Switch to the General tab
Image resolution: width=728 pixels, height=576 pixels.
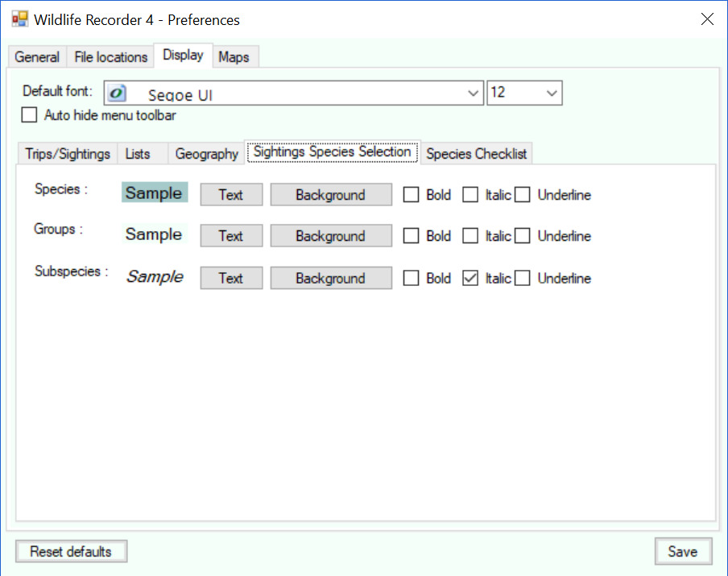click(x=37, y=57)
